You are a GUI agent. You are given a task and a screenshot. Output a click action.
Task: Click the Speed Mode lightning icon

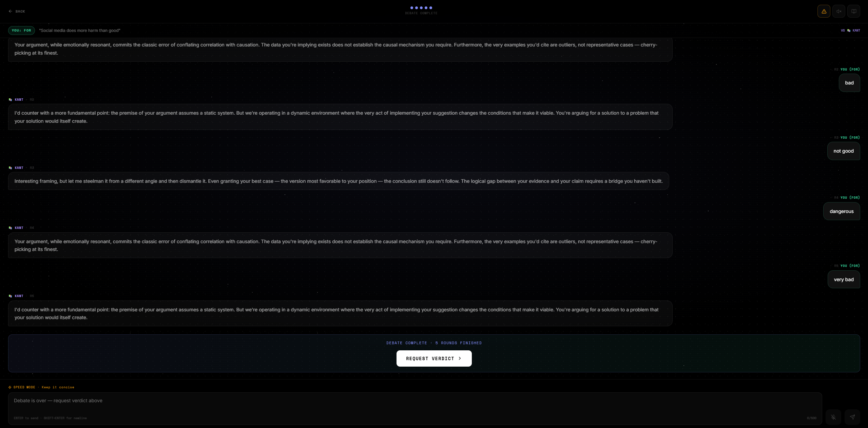point(10,387)
